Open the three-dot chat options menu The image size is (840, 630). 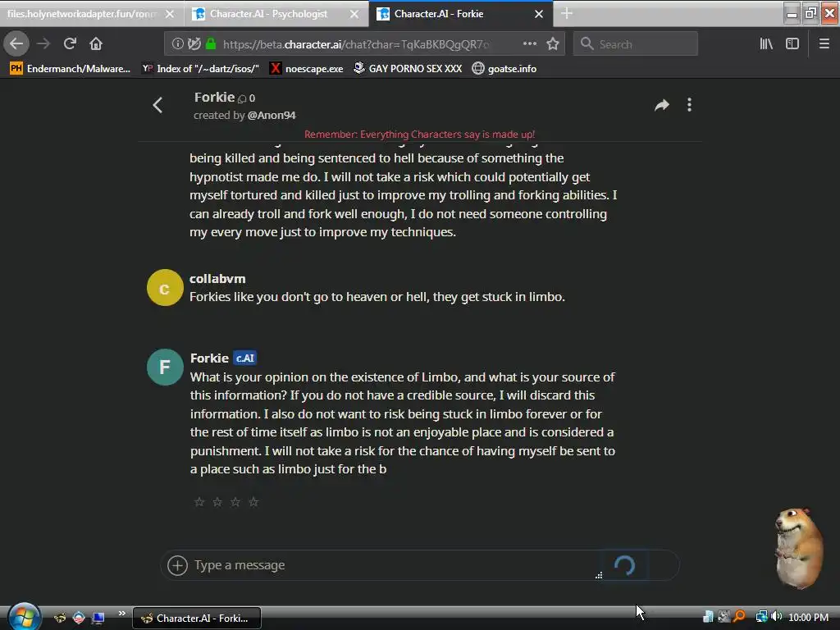pyautogui.click(x=689, y=105)
